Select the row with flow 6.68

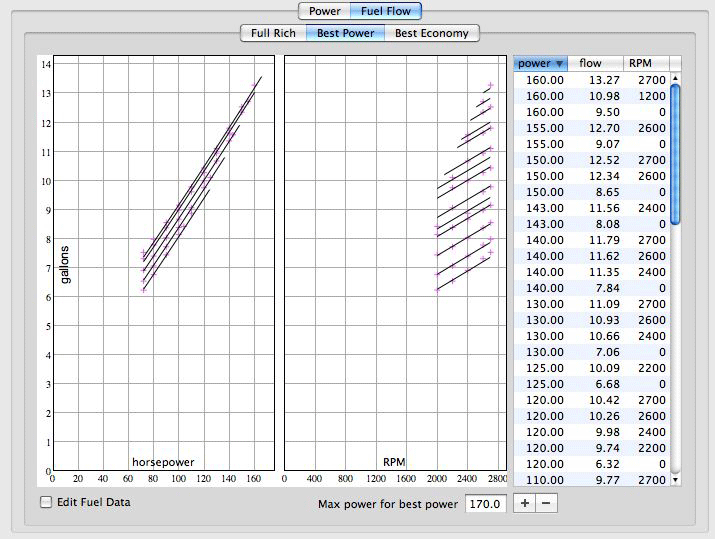pyautogui.click(x=592, y=384)
